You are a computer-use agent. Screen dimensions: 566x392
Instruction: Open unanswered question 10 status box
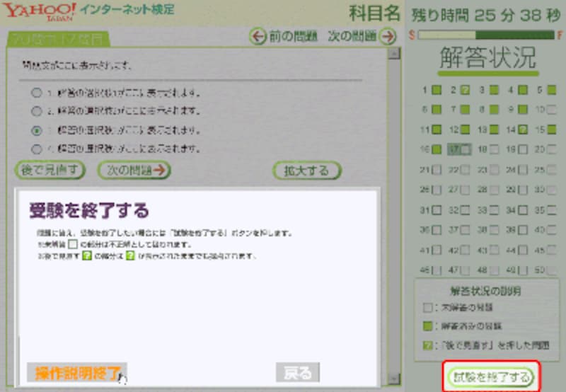(552, 110)
